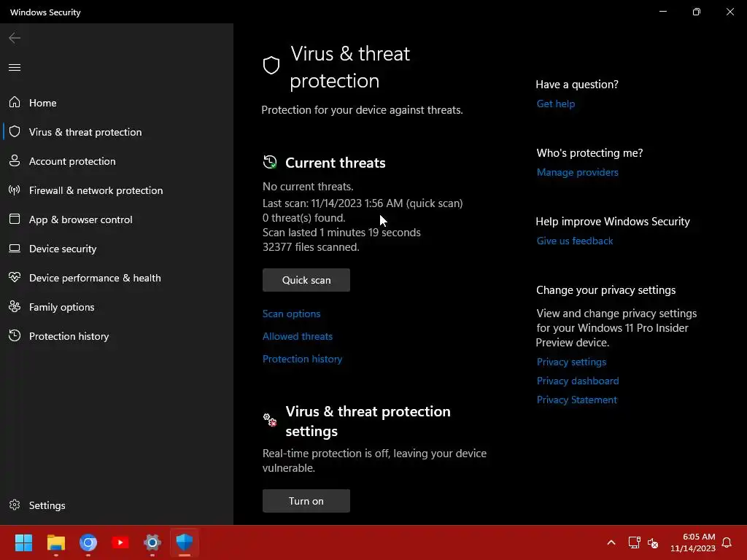Click the laptop icon for Device security
The height and width of the screenshot is (560, 747).
15,249
